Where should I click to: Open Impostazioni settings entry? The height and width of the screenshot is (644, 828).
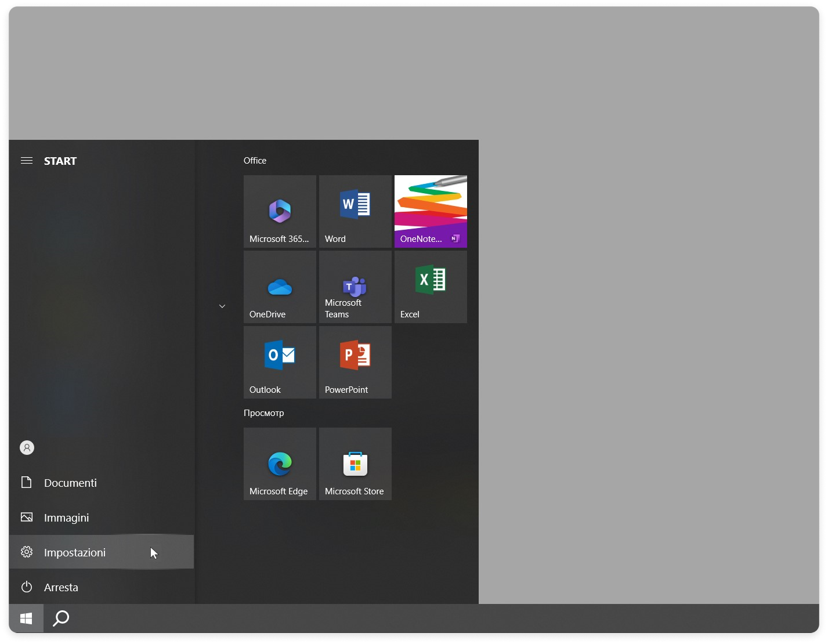(102, 552)
